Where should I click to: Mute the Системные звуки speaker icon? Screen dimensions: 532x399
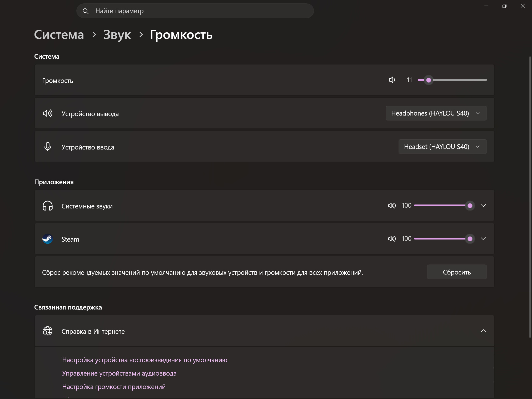[392, 206]
